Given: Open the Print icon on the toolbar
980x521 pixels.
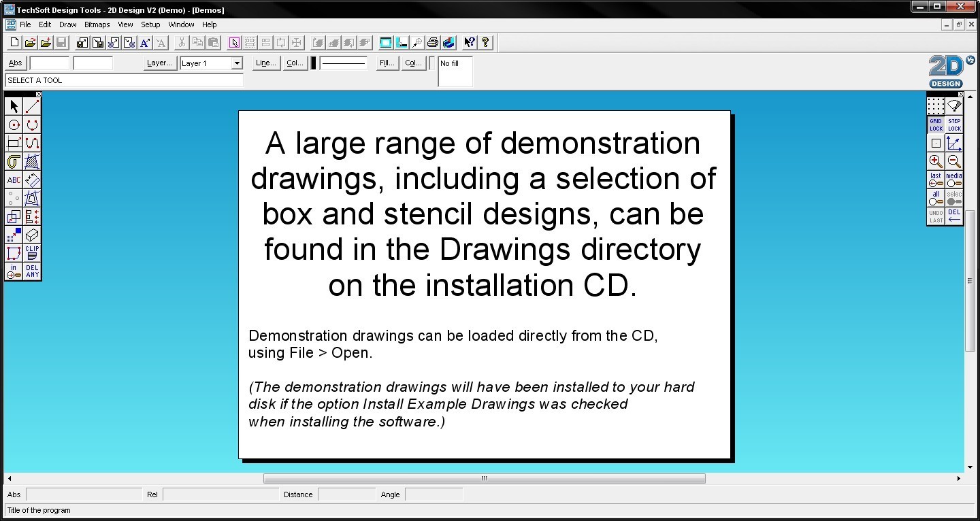Looking at the screenshot, I should click(432, 42).
